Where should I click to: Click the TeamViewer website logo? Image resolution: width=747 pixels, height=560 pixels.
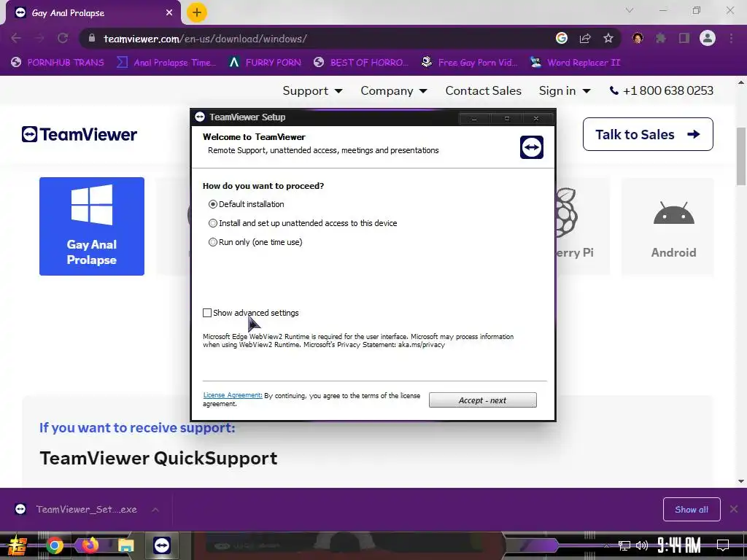pyautogui.click(x=80, y=134)
